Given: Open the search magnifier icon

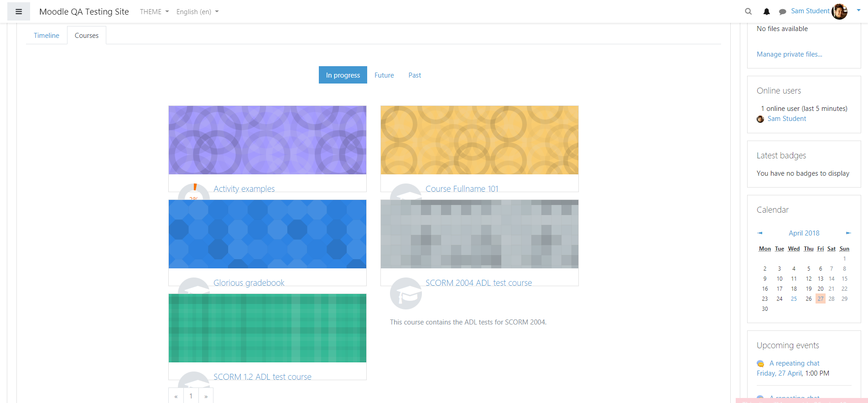Looking at the screenshot, I should click(x=748, y=11).
